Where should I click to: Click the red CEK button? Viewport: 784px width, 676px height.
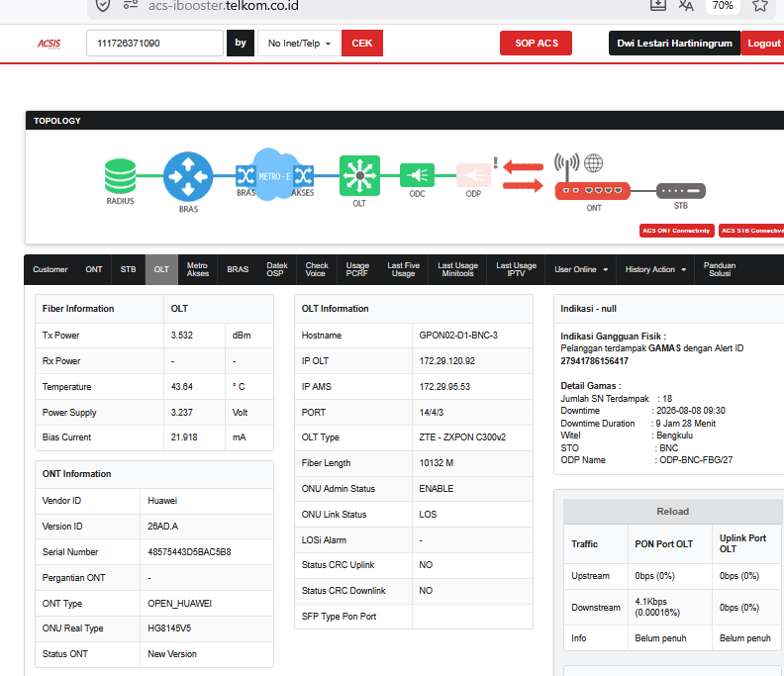(362, 44)
